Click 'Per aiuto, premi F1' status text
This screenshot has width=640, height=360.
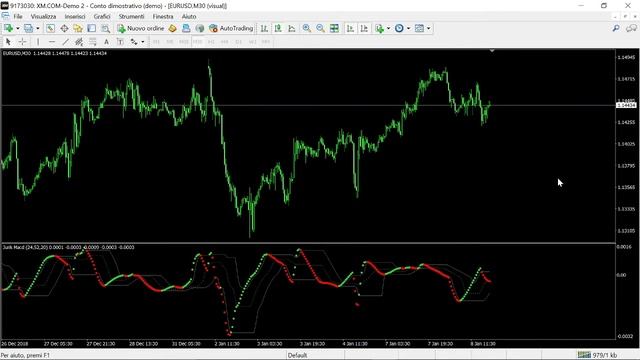click(25, 355)
